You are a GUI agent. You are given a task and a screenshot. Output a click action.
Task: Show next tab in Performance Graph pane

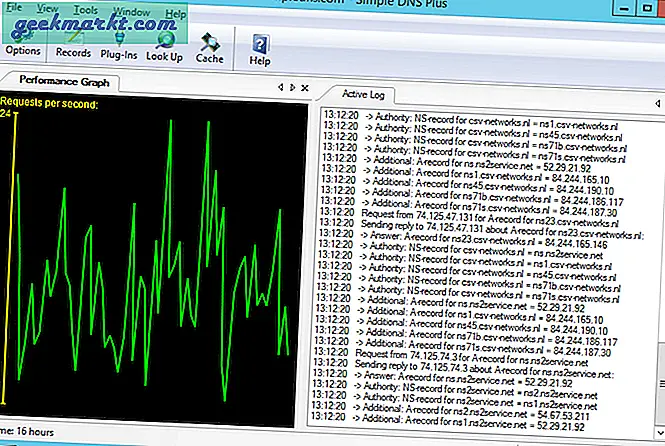(292, 87)
